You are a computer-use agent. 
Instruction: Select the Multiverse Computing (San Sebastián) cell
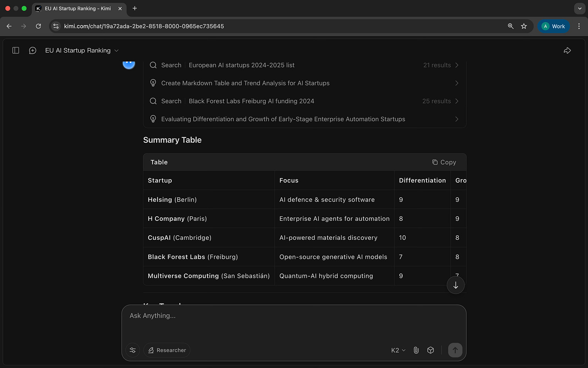pos(209,276)
